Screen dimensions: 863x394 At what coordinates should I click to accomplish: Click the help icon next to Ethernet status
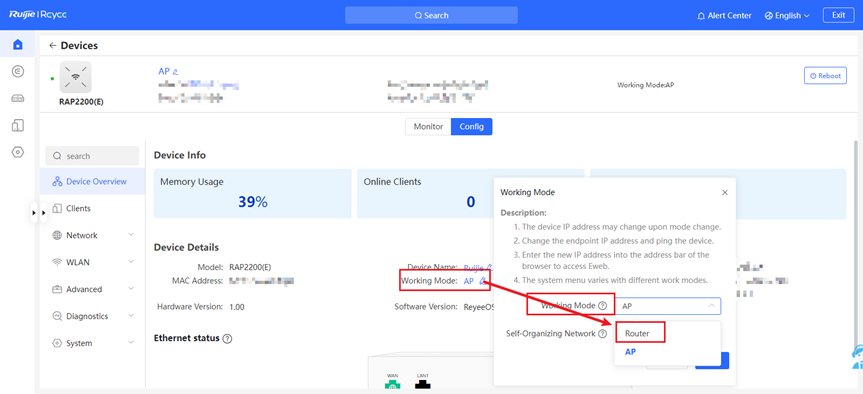[x=227, y=338]
